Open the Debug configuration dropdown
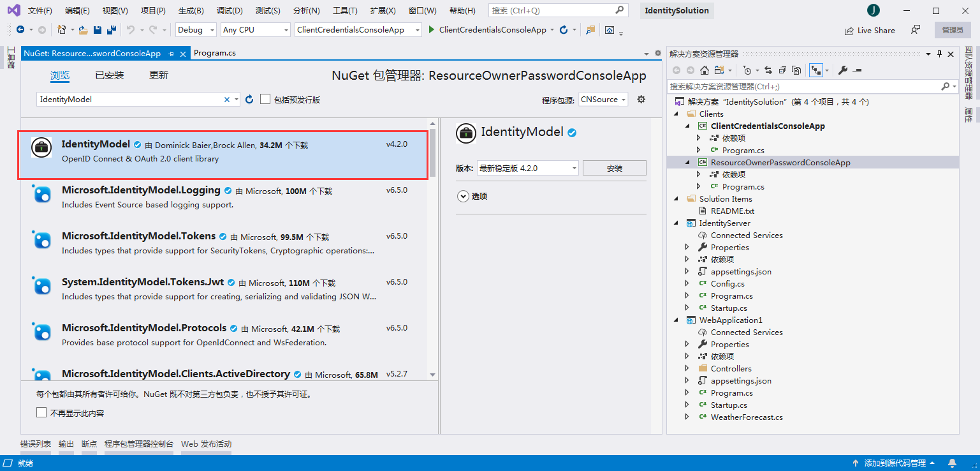The height and width of the screenshot is (471, 980). tap(196, 29)
